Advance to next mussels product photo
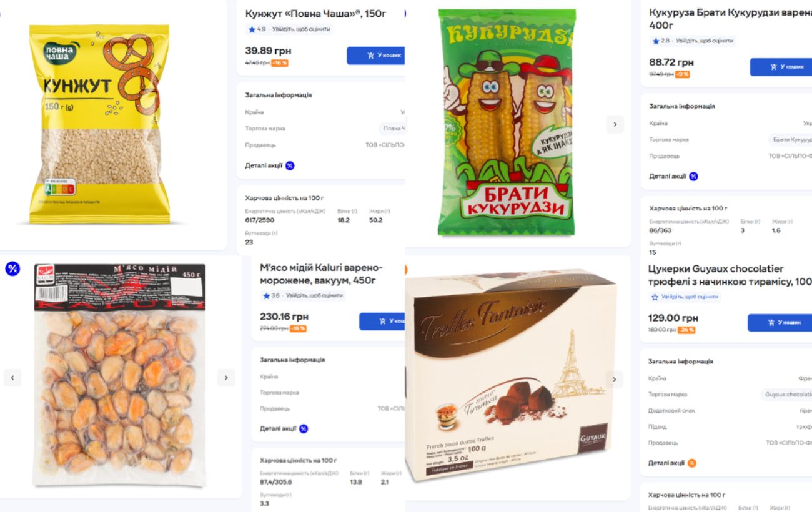812x512 pixels. [226, 377]
